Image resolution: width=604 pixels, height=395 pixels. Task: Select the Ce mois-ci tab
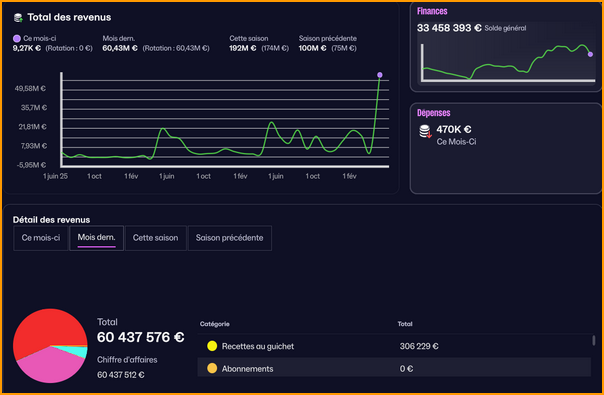point(41,238)
